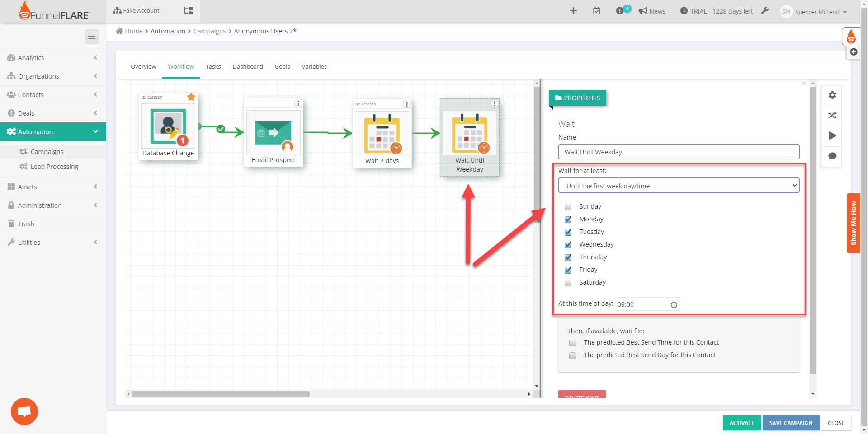Click the ACTIVATE button
The height and width of the screenshot is (434, 868).
[741, 423]
